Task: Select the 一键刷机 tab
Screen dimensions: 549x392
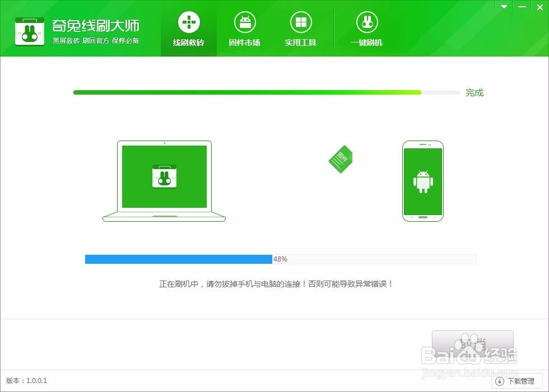Action: click(x=366, y=28)
